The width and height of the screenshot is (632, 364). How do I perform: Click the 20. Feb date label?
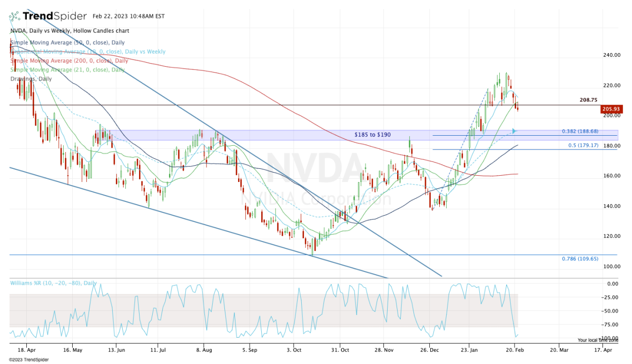tap(516, 349)
